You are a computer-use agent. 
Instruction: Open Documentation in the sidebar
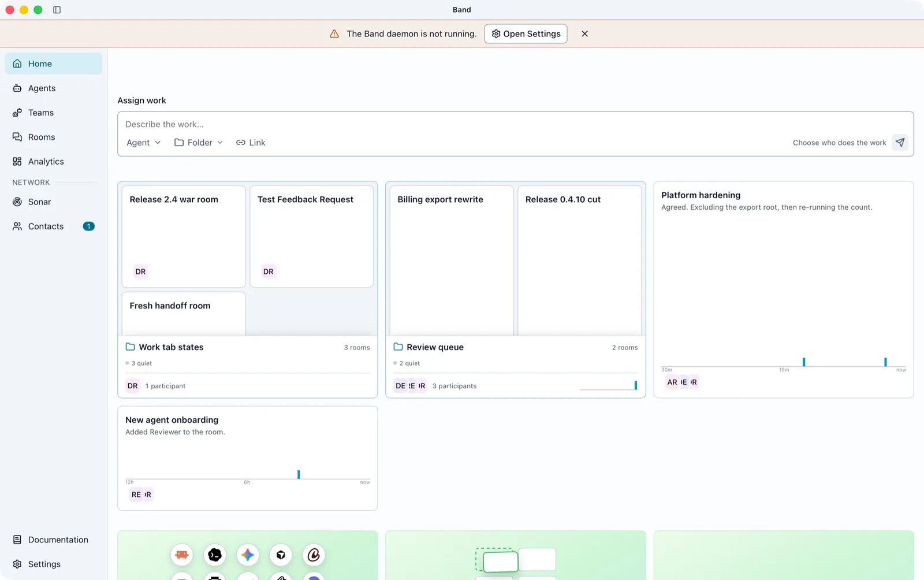pos(53,540)
